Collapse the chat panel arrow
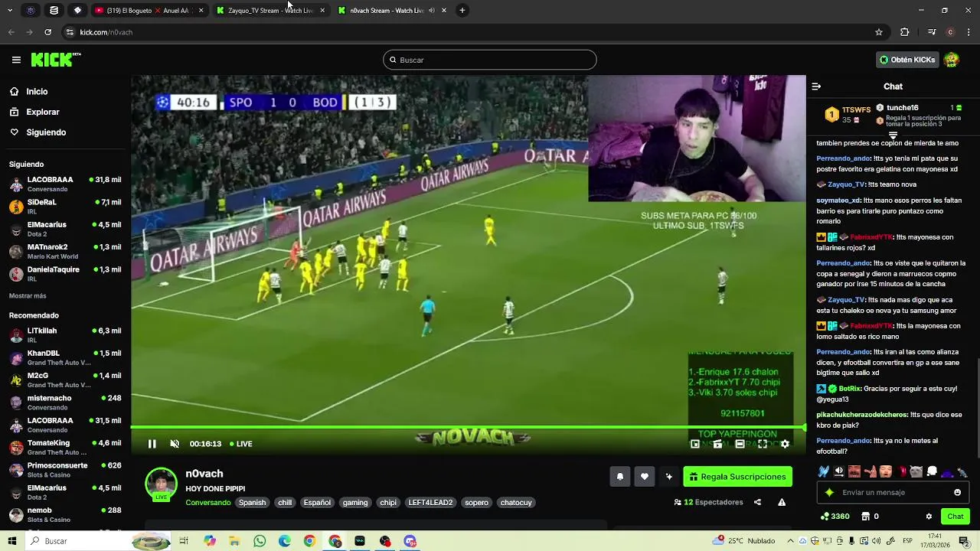This screenshot has height=551, width=980. pyautogui.click(x=816, y=86)
